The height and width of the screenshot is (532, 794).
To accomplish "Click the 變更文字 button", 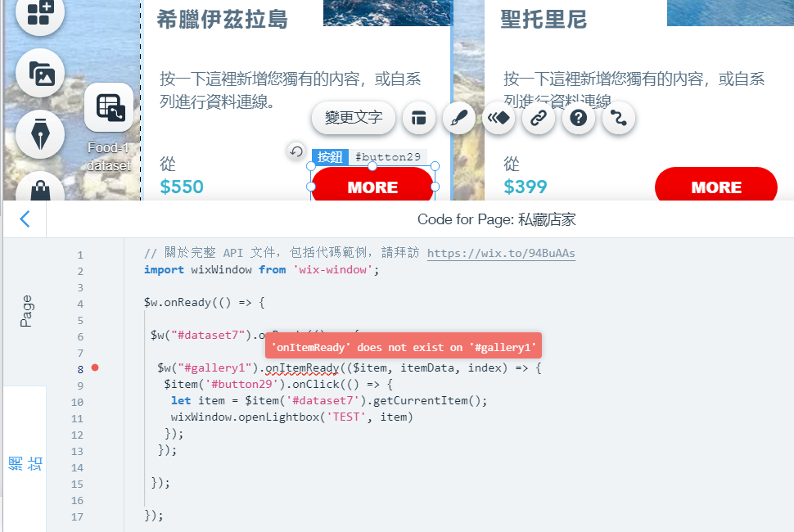I will (354, 118).
